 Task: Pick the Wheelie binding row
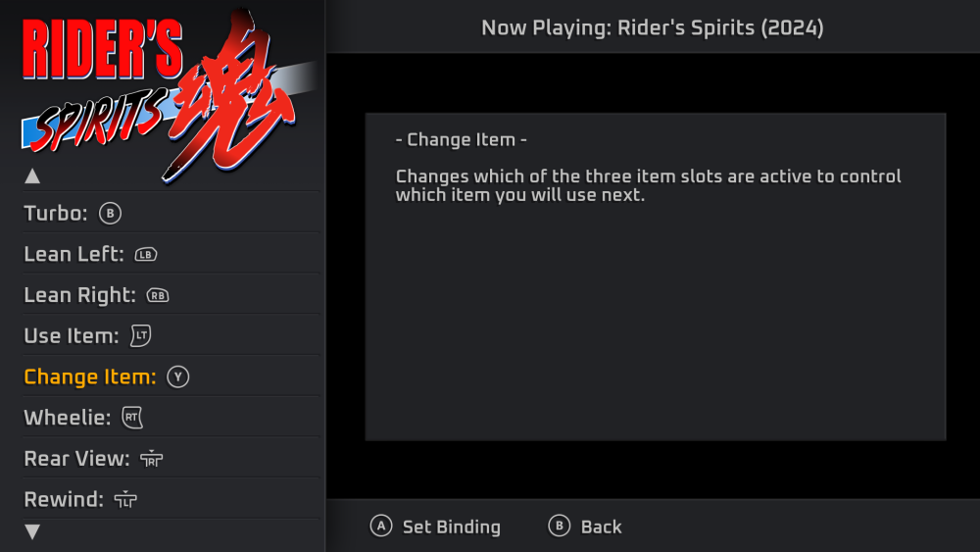pos(67,419)
